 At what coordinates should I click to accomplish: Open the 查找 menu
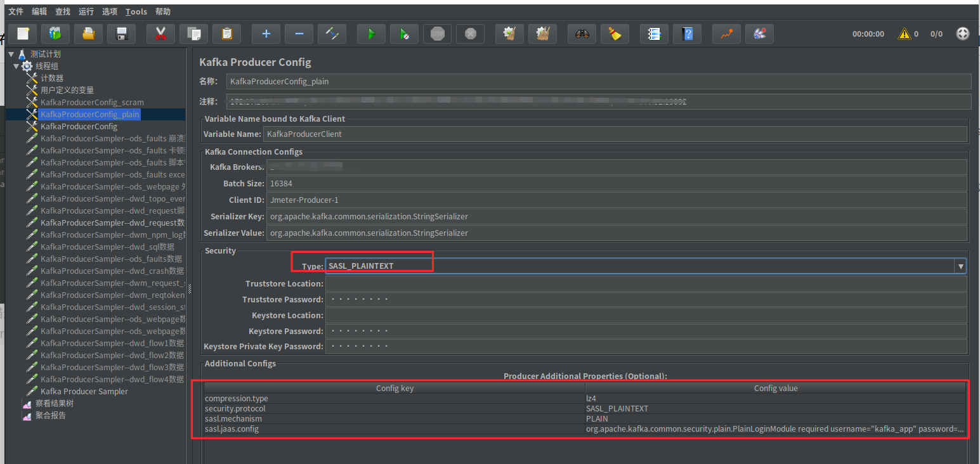click(x=63, y=11)
